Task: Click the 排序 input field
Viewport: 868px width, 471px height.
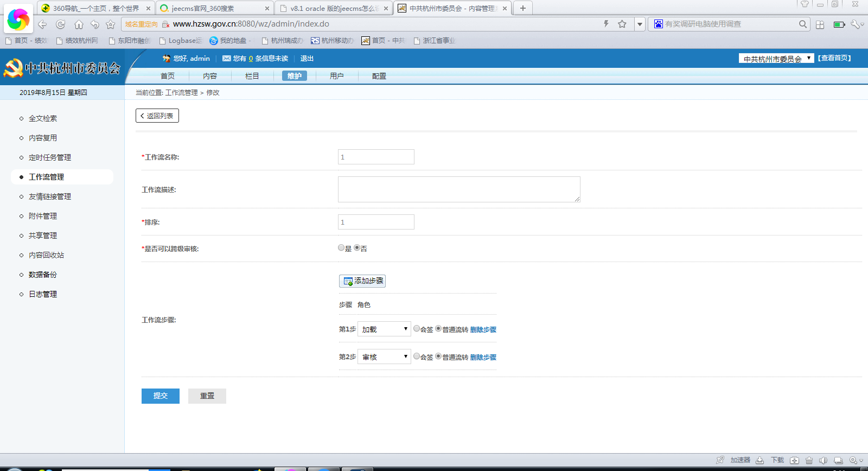Action: tap(376, 222)
